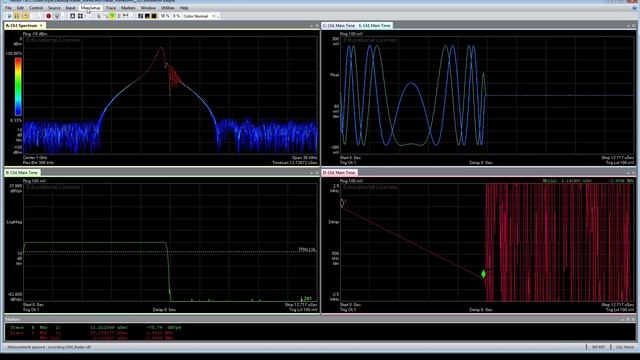Click 'Res BW 300 kHz' label
640x360 pixels.
tap(38, 162)
